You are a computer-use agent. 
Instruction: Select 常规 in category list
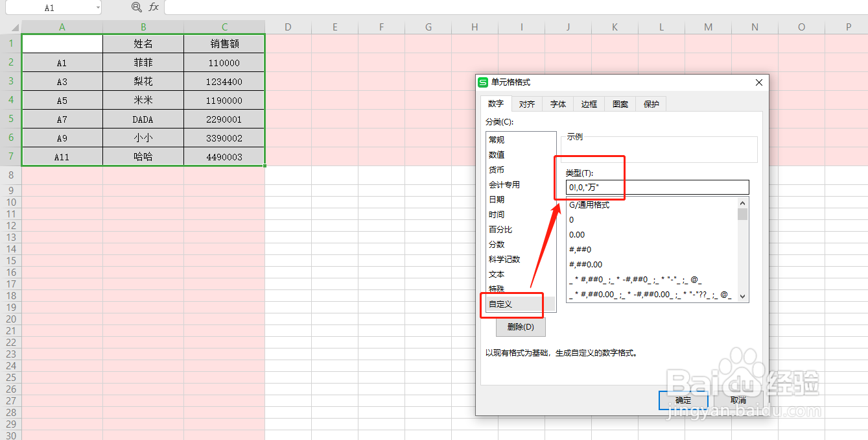pos(521,140)
